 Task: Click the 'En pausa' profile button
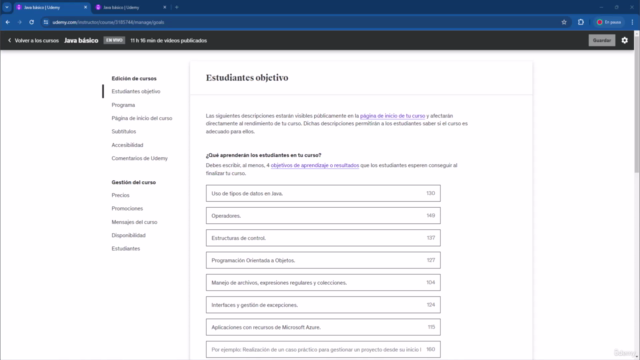(609, 22)
